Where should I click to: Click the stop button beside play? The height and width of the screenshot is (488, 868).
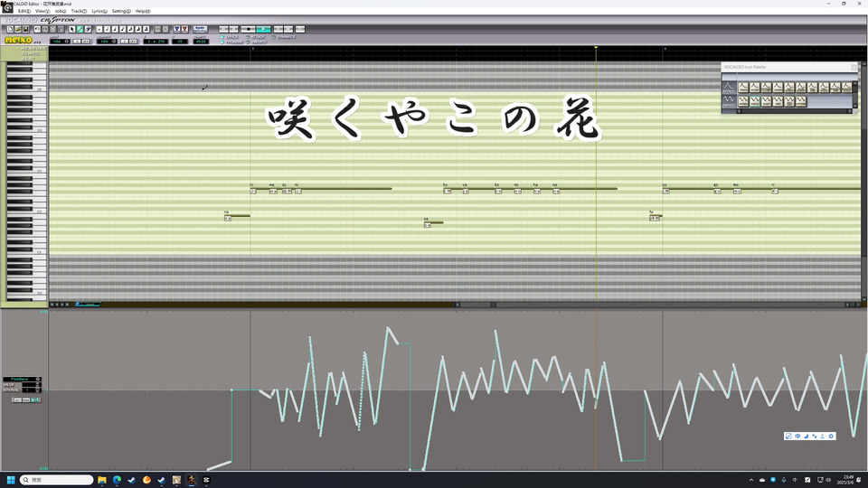(x=249, y=29)
